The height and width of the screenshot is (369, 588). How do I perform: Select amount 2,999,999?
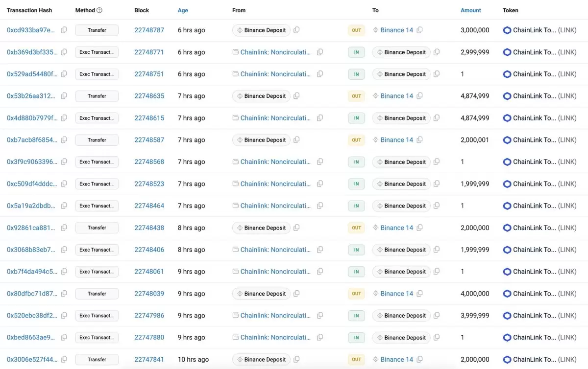(x=475, y=52)
